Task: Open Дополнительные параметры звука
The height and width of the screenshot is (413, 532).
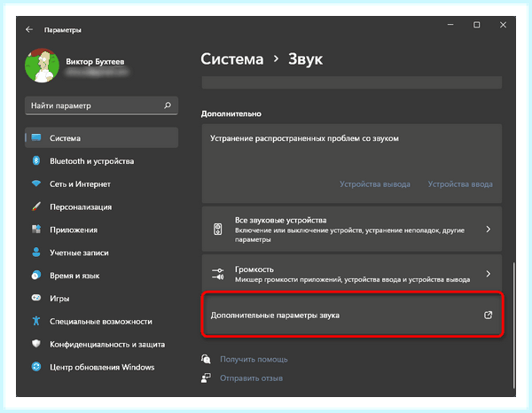Action: (x=352, y=315)
